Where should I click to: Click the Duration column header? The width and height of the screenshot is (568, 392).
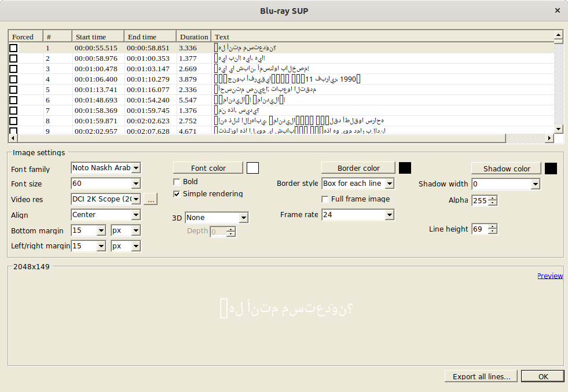point(193,37)
